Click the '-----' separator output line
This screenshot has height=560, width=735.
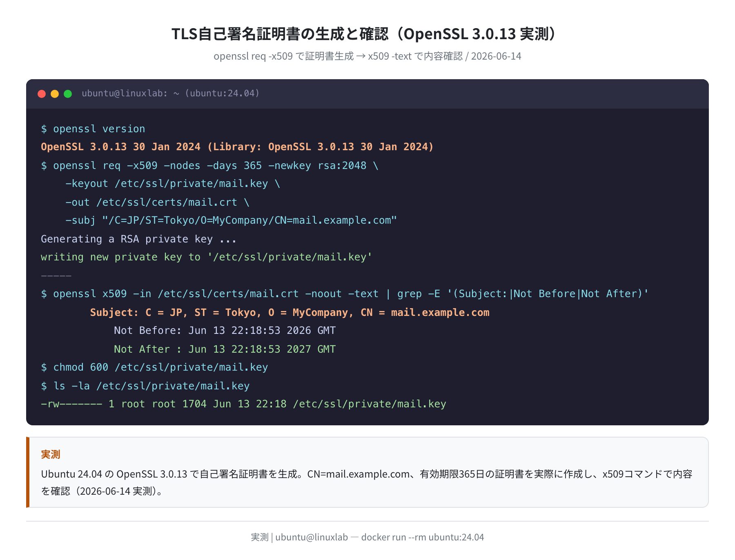pos(56,276)
